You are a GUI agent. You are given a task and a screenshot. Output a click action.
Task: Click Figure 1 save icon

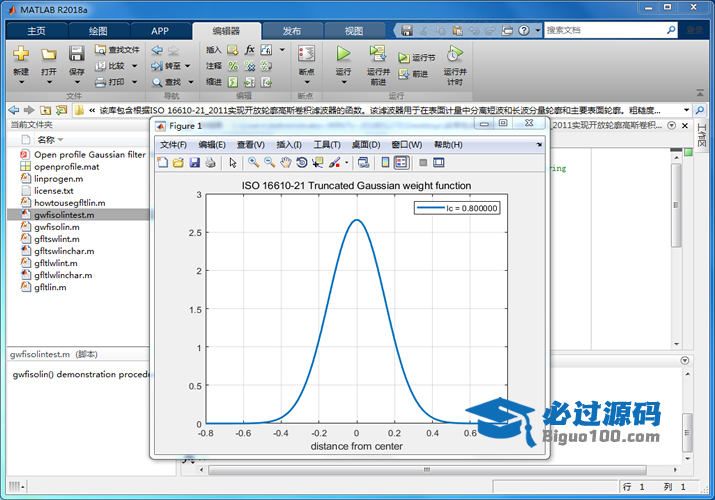(195, 163)
